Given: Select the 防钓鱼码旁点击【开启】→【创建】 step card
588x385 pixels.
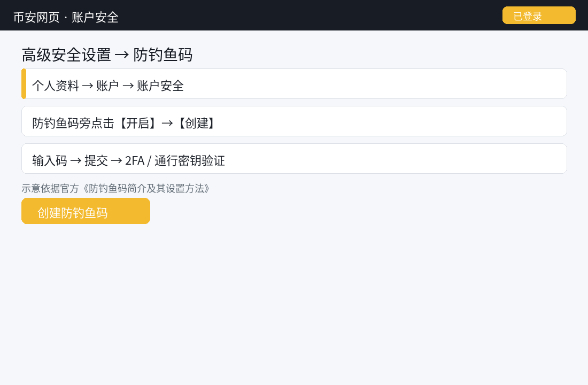Looking at the screenshot, I should tap(294, 121).
